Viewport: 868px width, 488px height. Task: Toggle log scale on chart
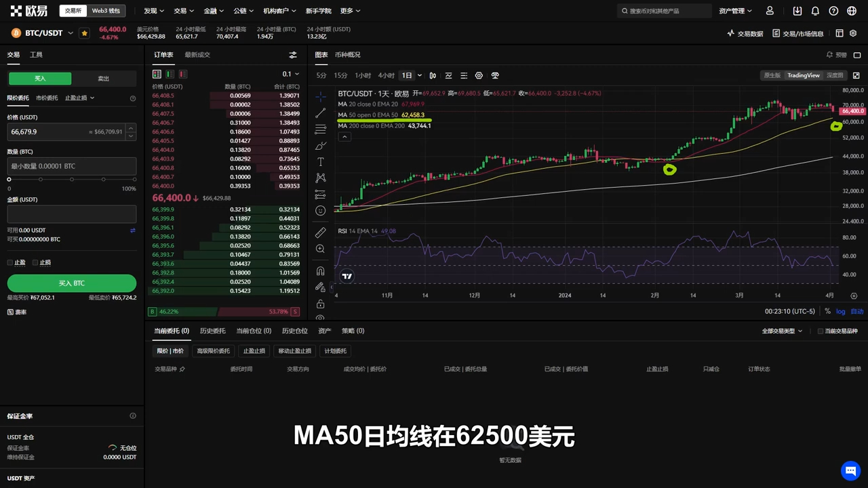pyautogui.click(x=841, y=311)
